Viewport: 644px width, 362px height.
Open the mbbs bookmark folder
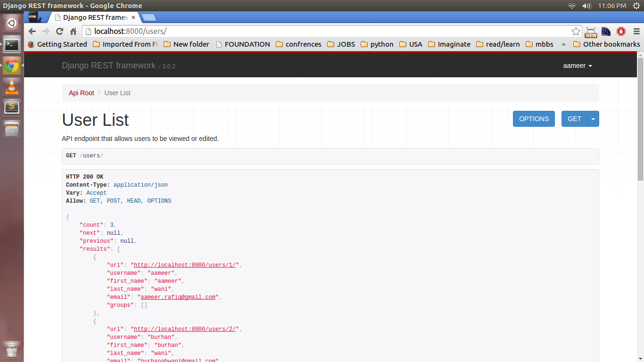pyautogui.click(x=539, y=44)
